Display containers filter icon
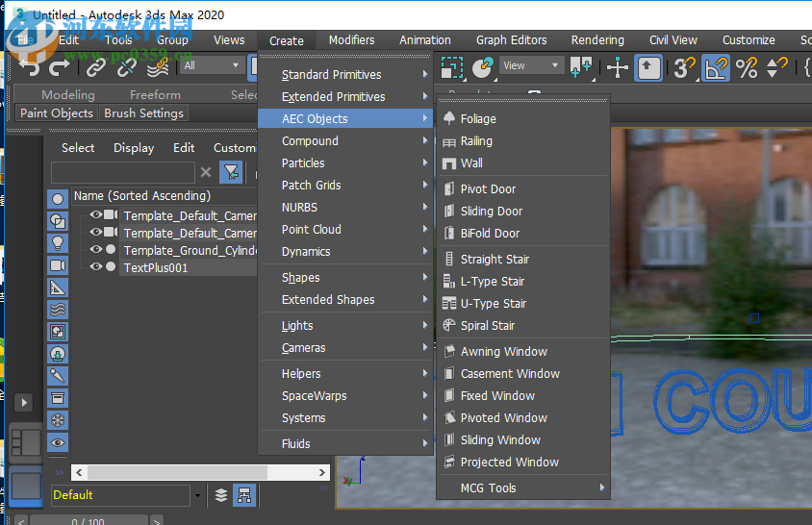 [x=58, y=398]
